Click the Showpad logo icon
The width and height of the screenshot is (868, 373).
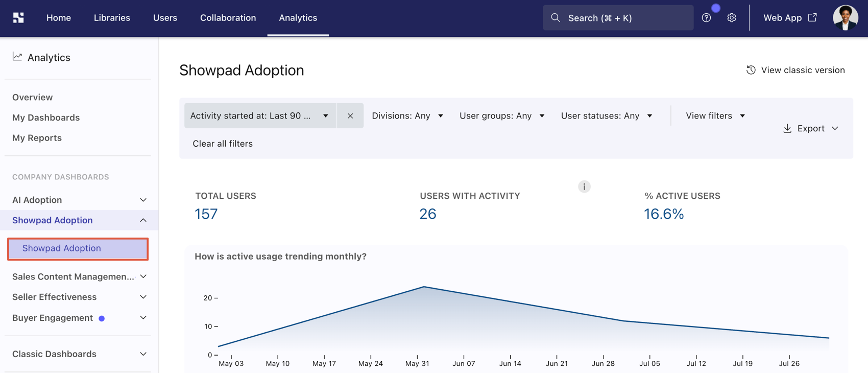(x=18, y=18)
